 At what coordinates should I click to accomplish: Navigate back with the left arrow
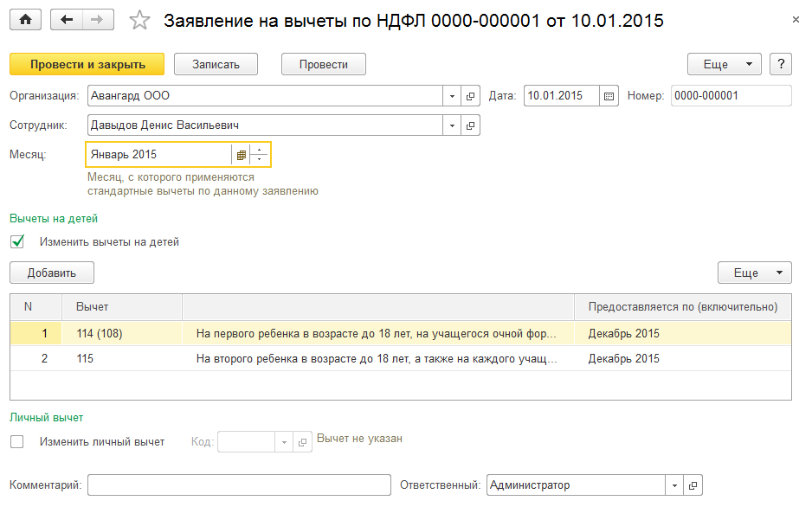(67, 20)
